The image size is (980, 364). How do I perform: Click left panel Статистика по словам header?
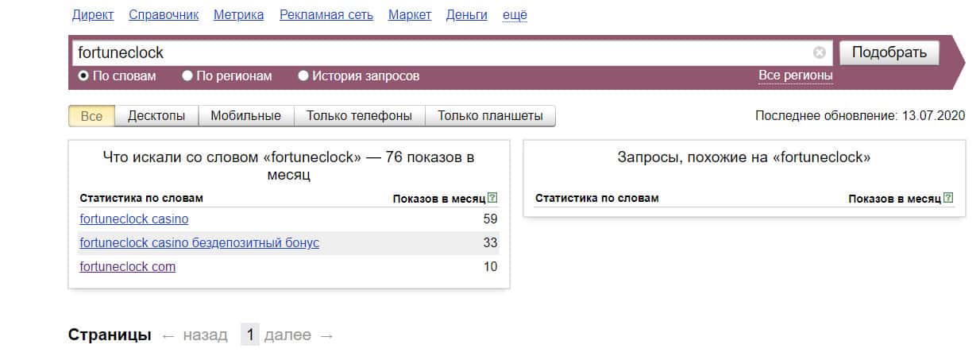141,198
